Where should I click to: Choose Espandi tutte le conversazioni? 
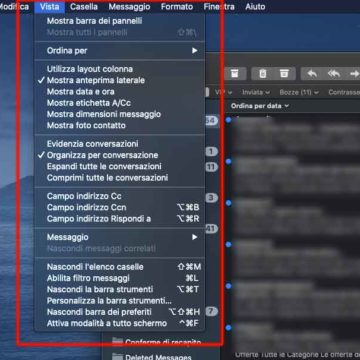(x=120, y=167)
